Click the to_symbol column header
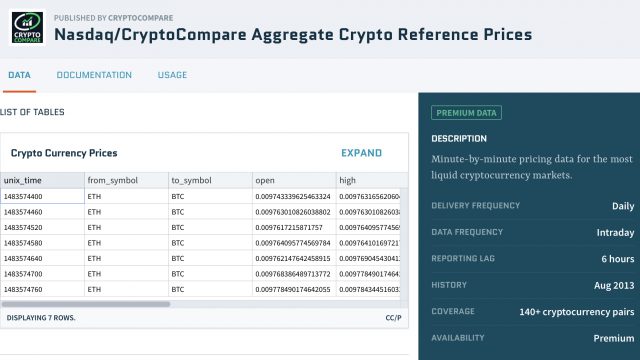The height and width of the screenshot is (360, 640). (210, 180)
